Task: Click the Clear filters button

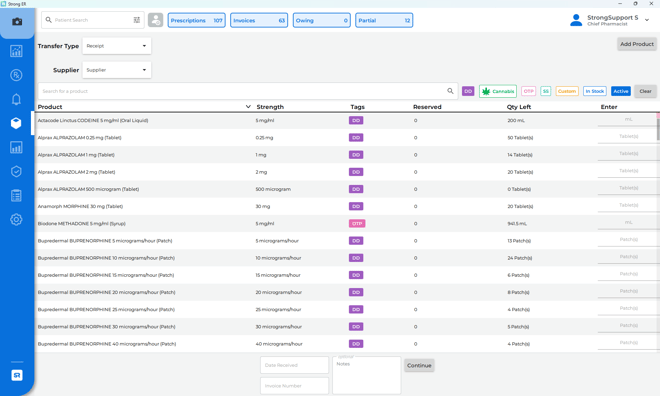Action: tap(645, 91)
